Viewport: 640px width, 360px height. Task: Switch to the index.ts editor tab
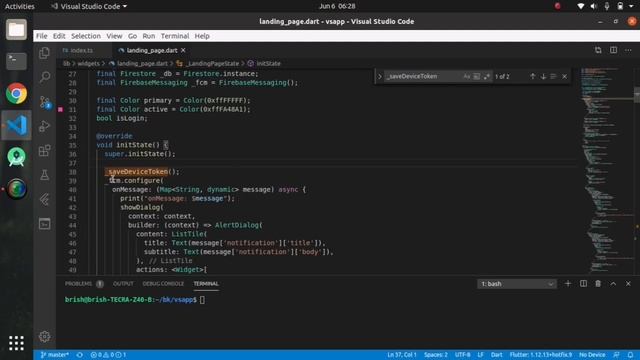82,50
